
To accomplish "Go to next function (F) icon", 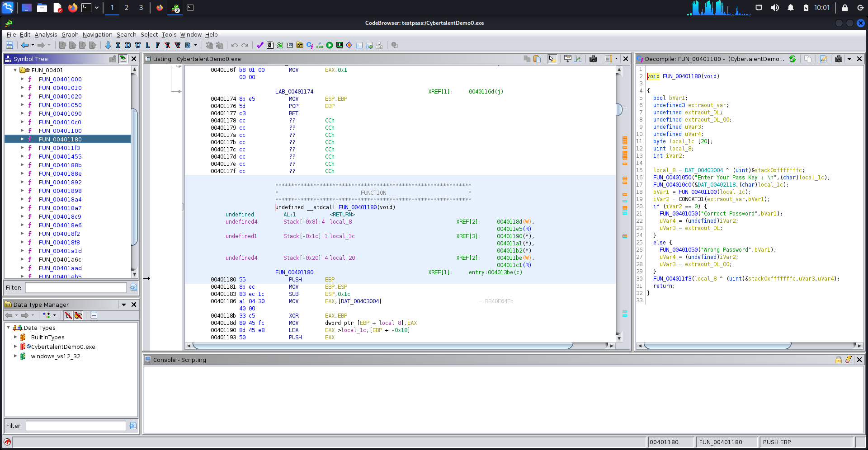I will (157, 45).
